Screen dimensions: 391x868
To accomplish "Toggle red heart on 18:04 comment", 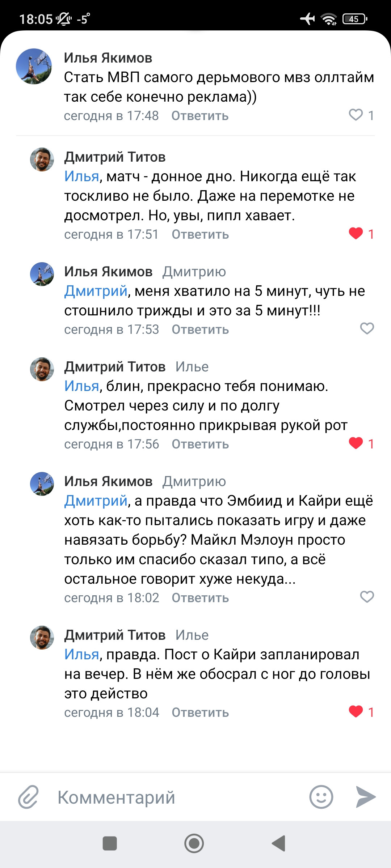I will pyautogui.click(x=356, y=712).
